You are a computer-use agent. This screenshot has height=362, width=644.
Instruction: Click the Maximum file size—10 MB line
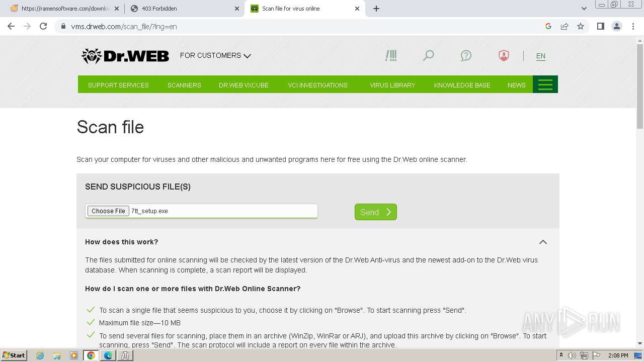(x=140, y=323)
